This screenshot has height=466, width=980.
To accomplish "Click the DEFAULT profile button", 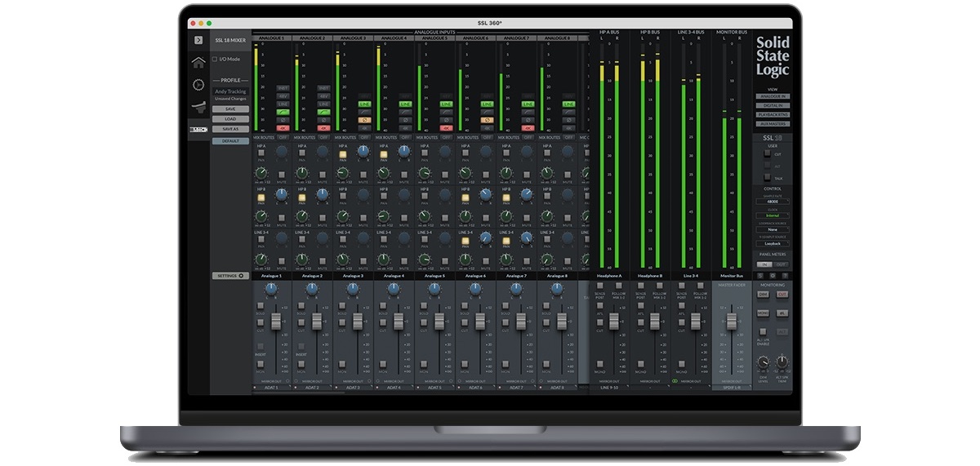I will pos(230,141).
